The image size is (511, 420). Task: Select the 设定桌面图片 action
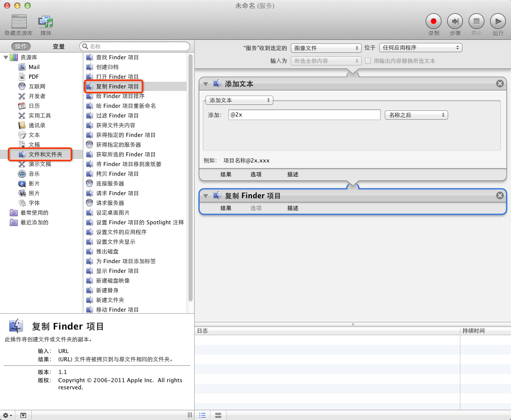click(113, 213)
